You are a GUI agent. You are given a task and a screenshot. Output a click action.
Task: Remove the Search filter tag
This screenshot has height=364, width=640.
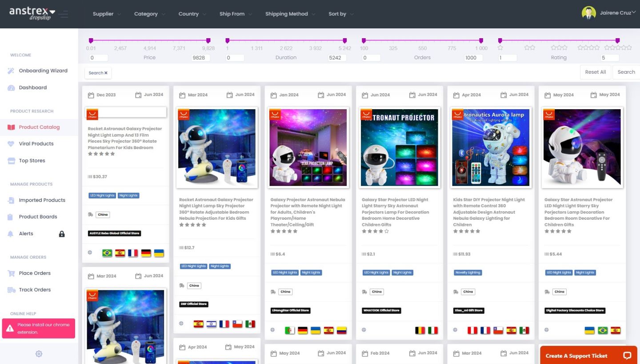tap(106, 73)
